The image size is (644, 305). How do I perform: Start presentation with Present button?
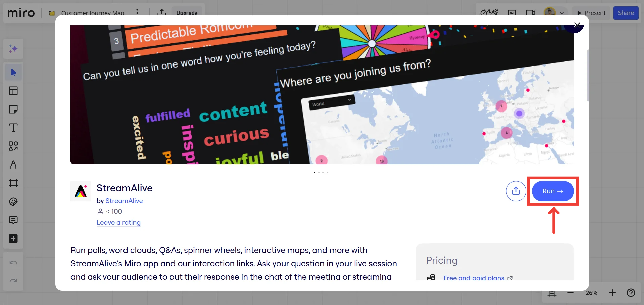point(591,13)
